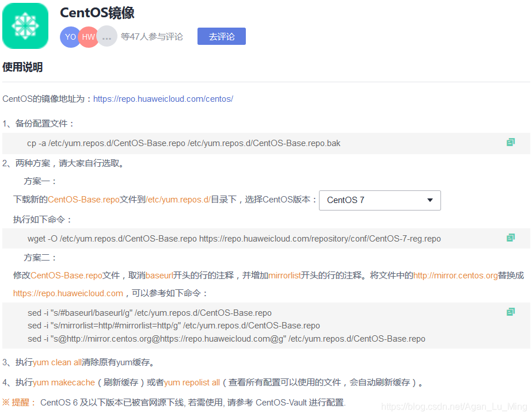
Task: Click the 方案二 label
Action: [x=40, y=258]
